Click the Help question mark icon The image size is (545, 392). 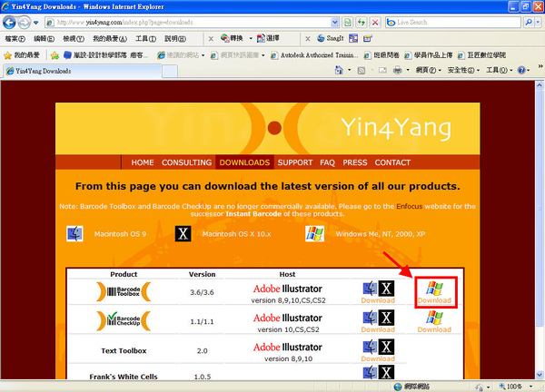(521, 71)
